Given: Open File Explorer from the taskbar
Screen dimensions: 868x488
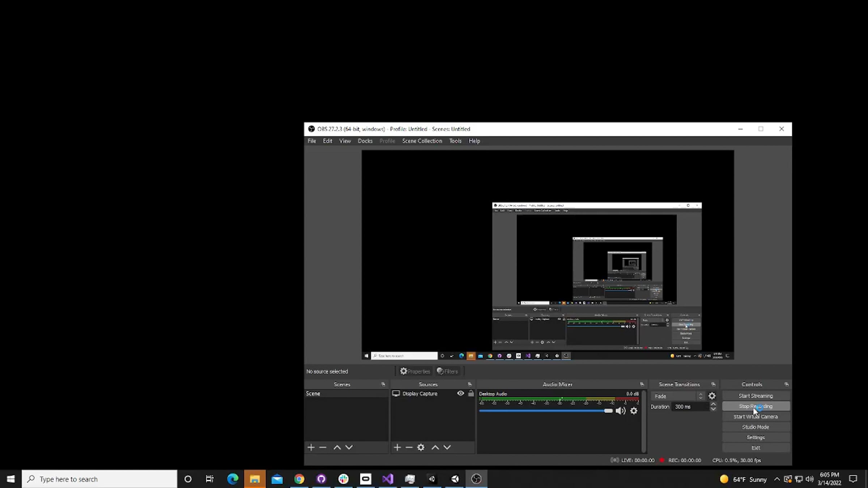Looking at the screenshot, I should [255, 479].
